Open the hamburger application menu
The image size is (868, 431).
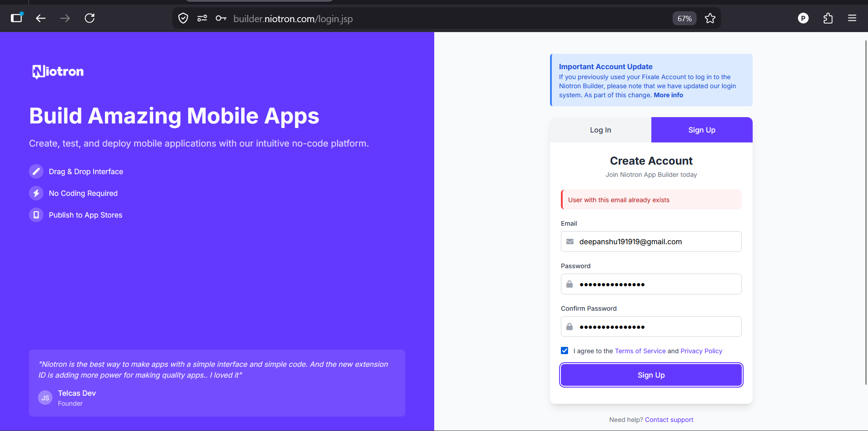click(852, 18)
